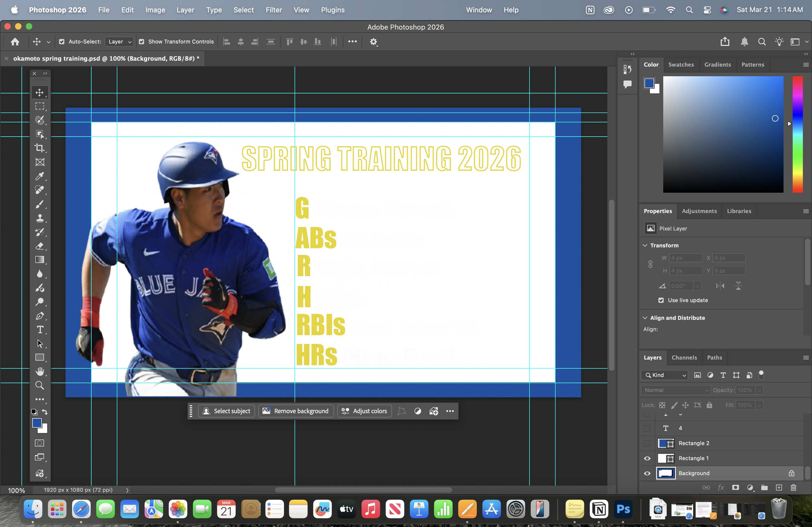The image size is (812, 527).
Task: Create a new layer group folder
Action: [764, 487]
